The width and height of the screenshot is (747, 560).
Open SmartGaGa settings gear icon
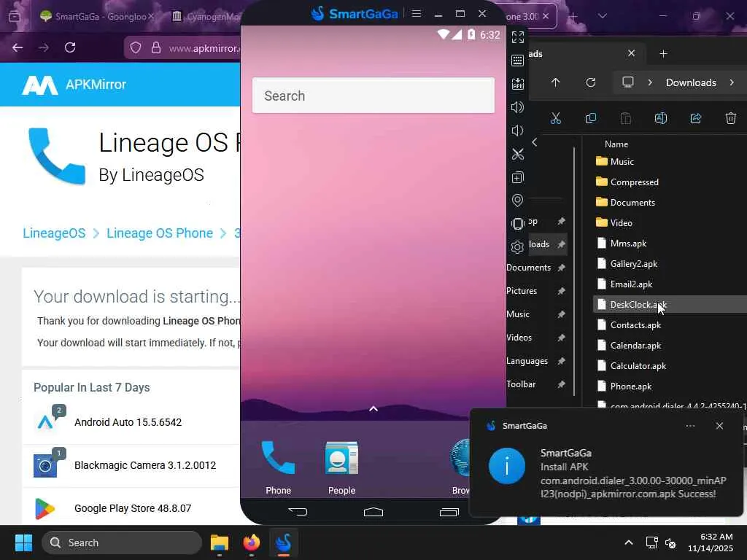pyautogui.click(x=517, y=246)
